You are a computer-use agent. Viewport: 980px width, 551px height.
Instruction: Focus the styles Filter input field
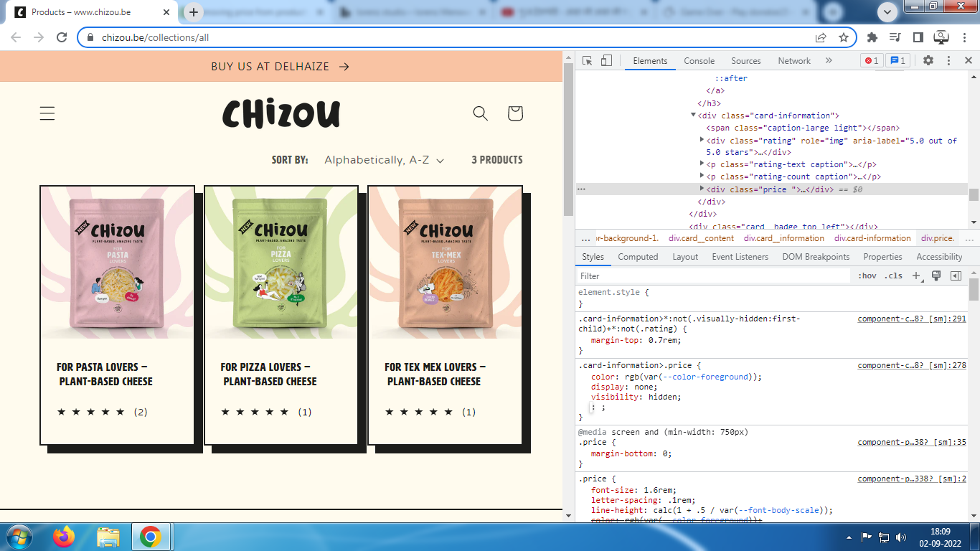(x=715, y=276)
